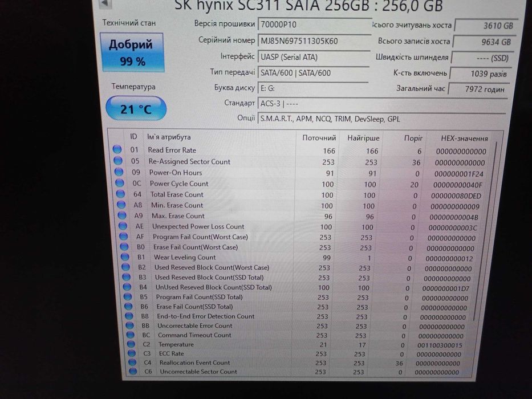Click the status icon for Reallocation Event Count
This screenshot has height=399, width=532.
[x=132, y=362]
